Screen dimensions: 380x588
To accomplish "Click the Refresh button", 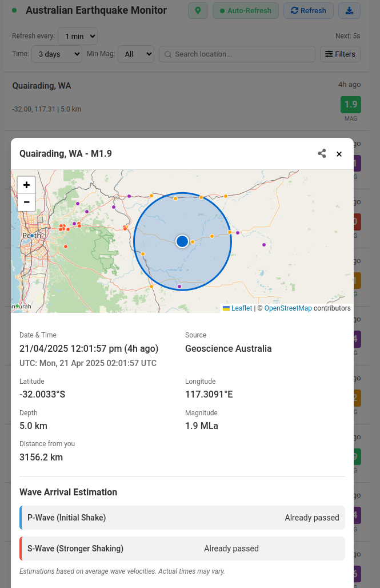I will click(308, 10).
